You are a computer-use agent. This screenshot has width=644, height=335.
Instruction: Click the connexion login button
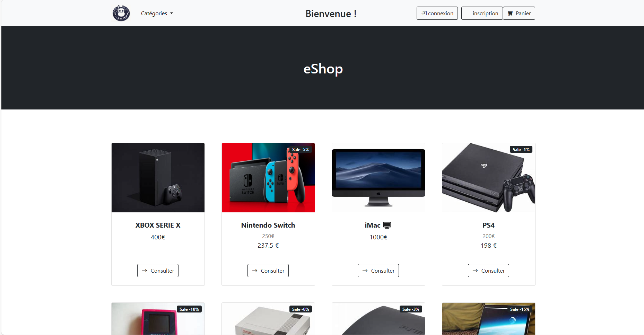[437, 13]
